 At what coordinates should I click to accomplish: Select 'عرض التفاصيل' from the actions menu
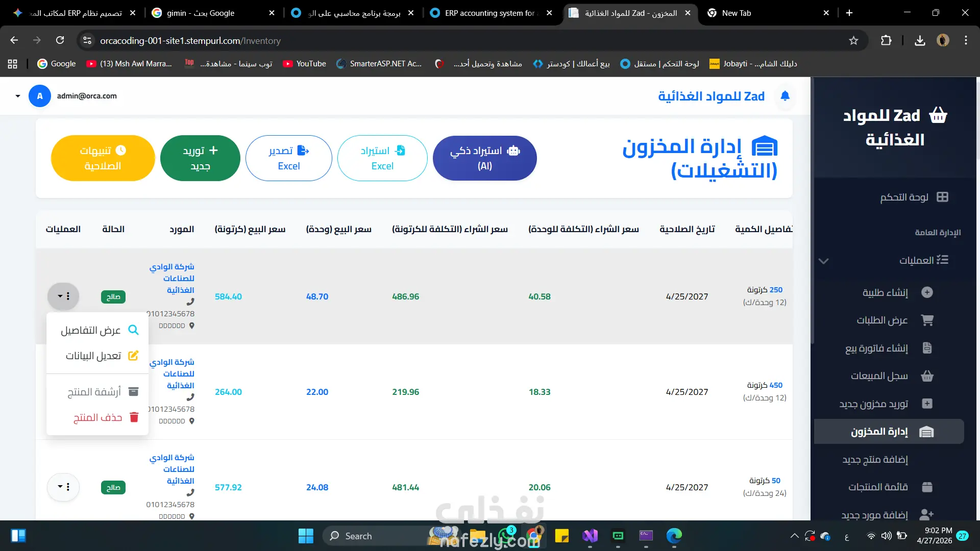pos(97,330)
